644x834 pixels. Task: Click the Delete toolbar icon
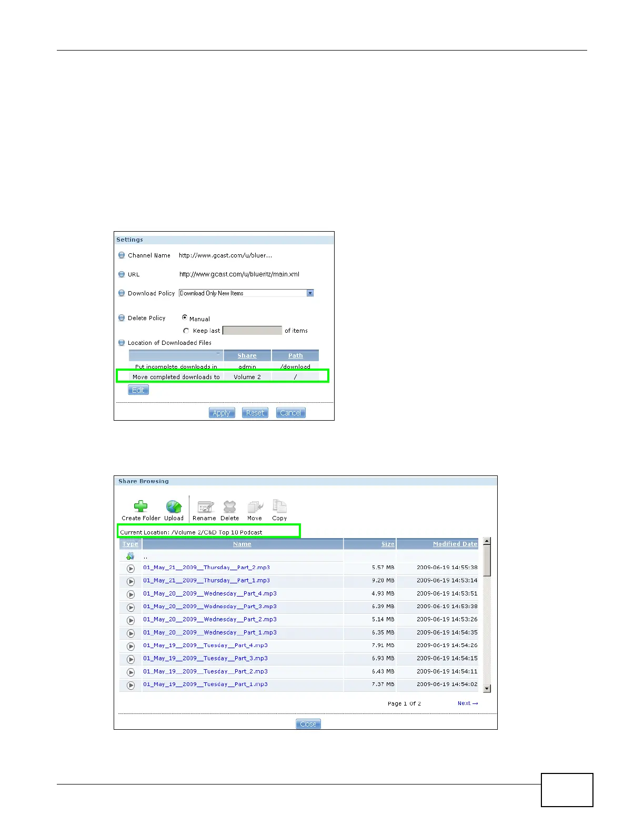[x=229, y=507]
